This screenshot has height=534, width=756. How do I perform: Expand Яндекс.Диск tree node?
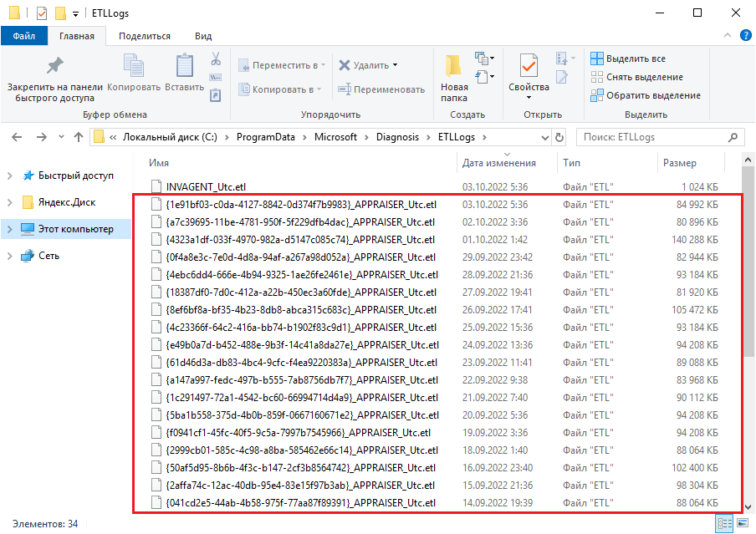pos(10,202)
